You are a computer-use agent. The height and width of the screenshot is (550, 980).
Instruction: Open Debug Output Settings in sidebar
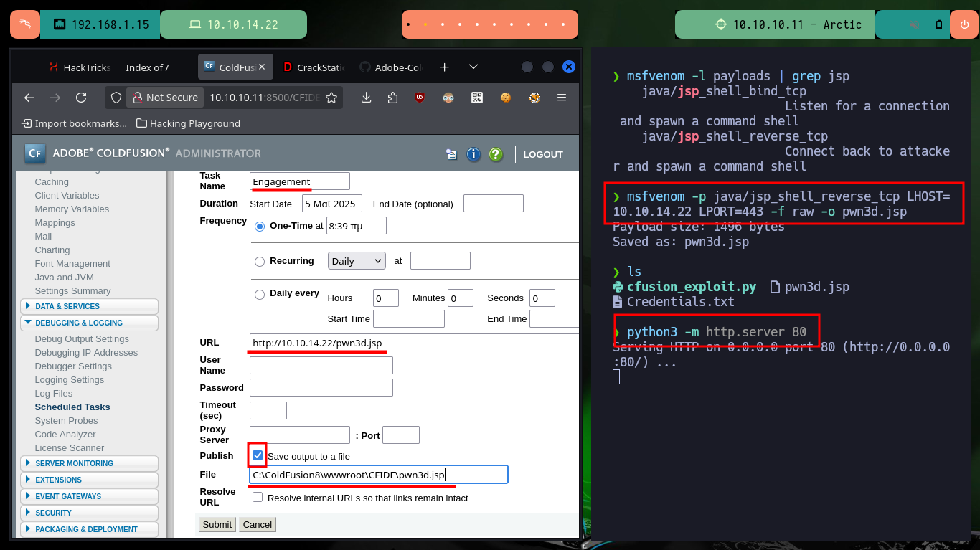[x=82, y=338]
